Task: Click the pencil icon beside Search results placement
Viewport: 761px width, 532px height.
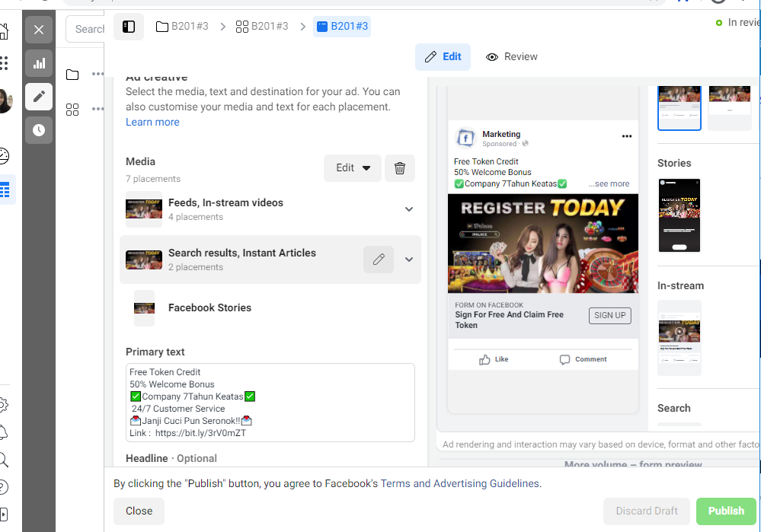Action: coord(379,260)
